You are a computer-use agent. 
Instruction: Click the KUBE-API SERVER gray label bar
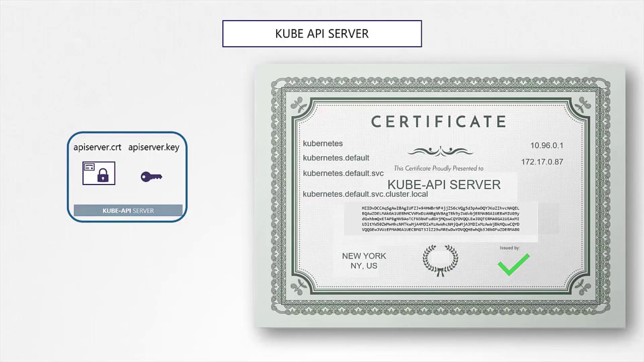click(x=128, y=210)
